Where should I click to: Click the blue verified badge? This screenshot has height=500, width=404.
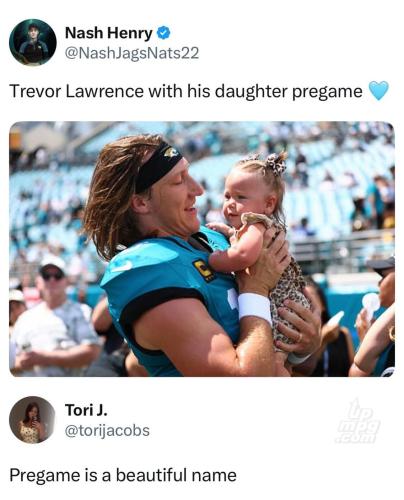click(x=163, y=33)
